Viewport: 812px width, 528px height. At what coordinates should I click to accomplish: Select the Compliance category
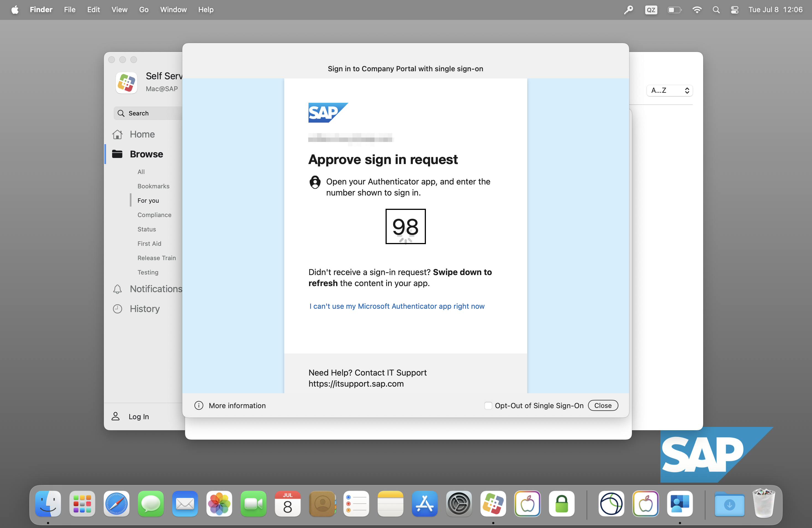154,215
